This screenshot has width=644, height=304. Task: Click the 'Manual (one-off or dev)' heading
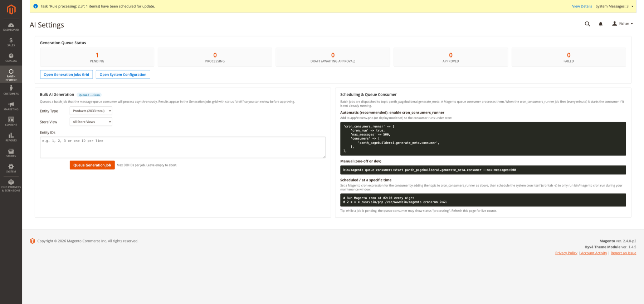tap(361, 161)
